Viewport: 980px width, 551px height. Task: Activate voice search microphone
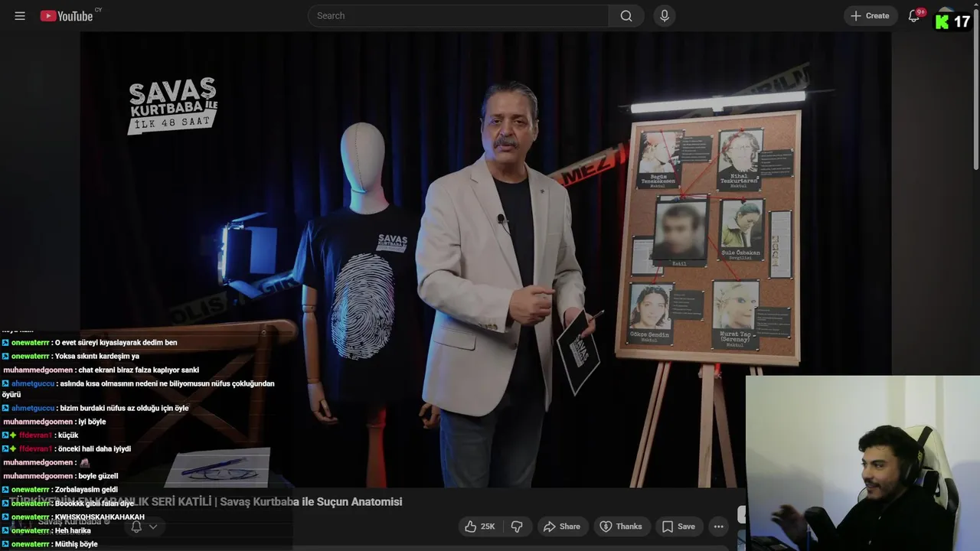click(665, 15)
